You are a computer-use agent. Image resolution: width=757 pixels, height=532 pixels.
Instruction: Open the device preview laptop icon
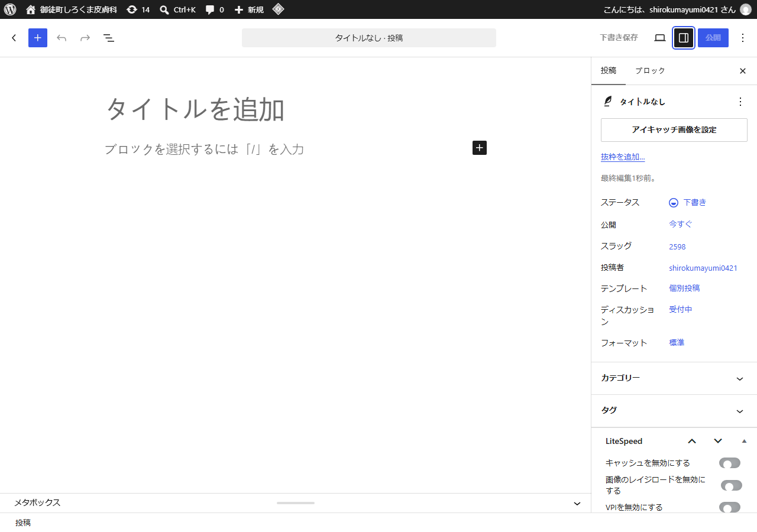(x=660, y=38)
